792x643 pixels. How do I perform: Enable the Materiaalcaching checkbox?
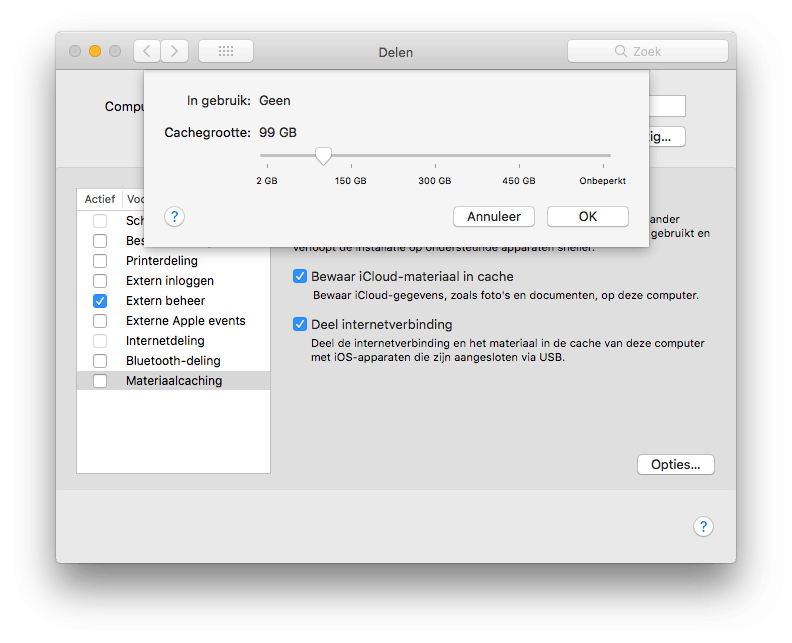coord(100,381)
